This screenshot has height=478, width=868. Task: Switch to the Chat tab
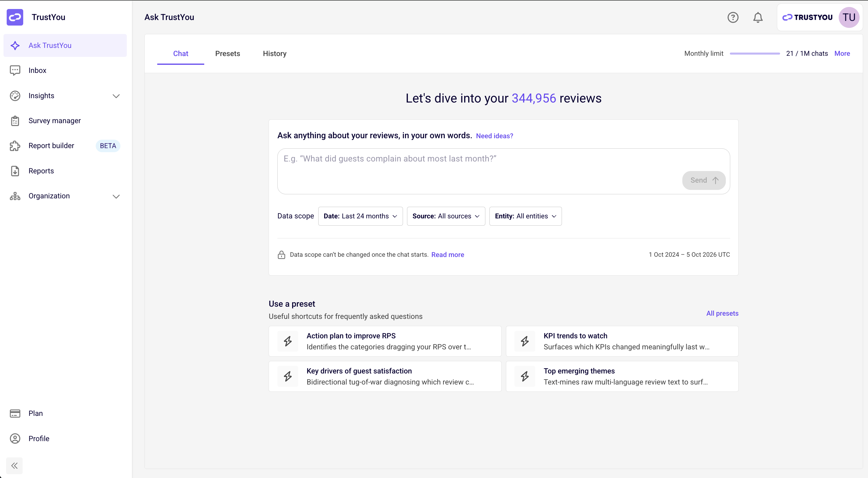[x=181, y=54]
